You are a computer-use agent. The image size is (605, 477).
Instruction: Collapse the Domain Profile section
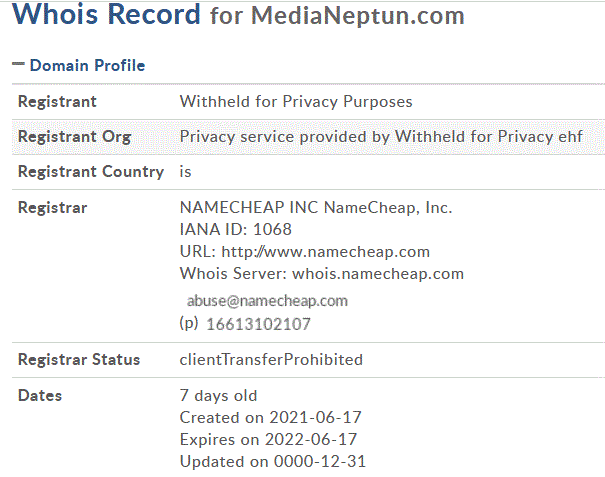[18, 64]
